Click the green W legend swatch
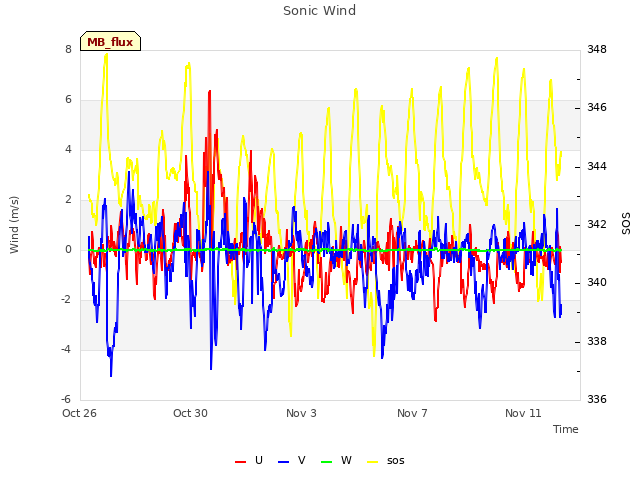 [327, 462]
